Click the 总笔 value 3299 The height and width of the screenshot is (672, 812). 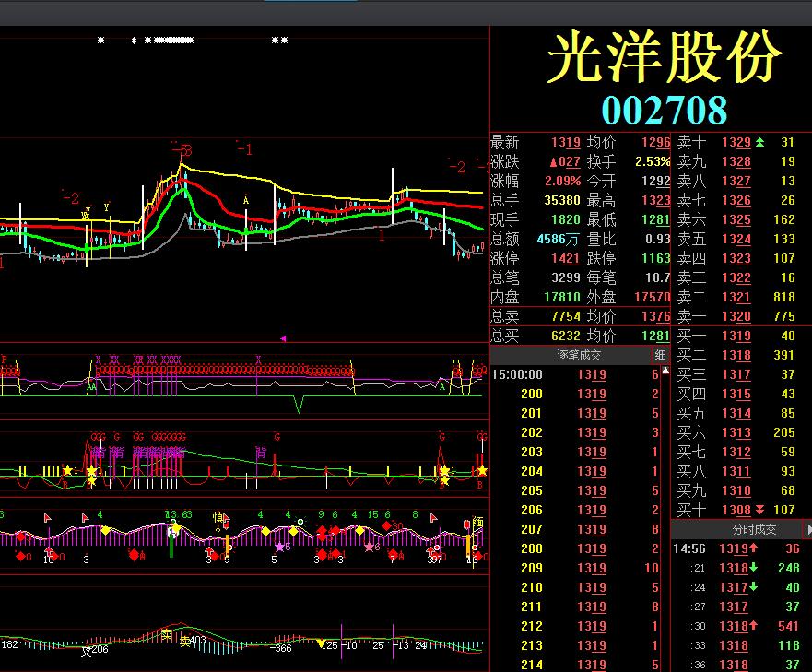566,277
